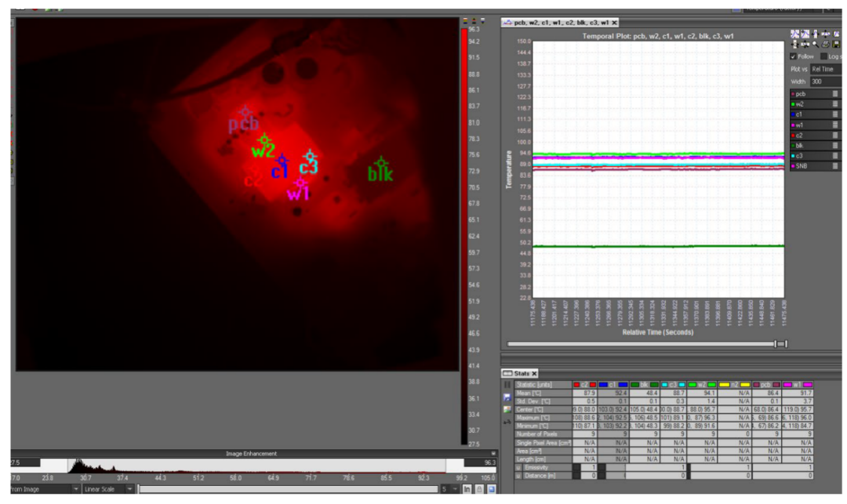Click the blk column header in Stats table
This screenshot has height=504, width=847.
pyautogui.click(x=644, y=385)
